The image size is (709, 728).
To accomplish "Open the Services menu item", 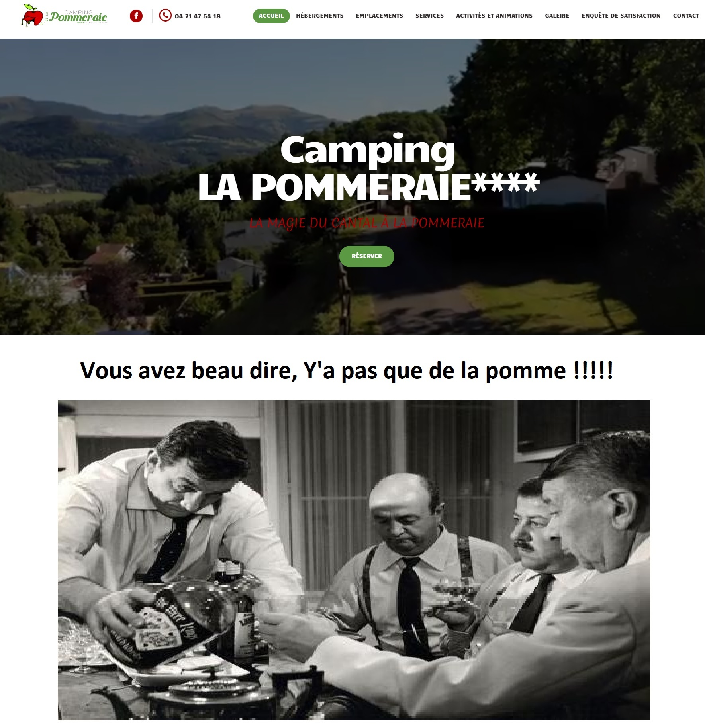I will tap(429, 16).
